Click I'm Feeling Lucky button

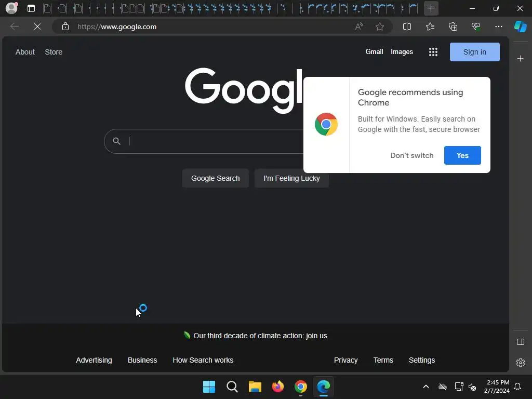tap(291, 178)
